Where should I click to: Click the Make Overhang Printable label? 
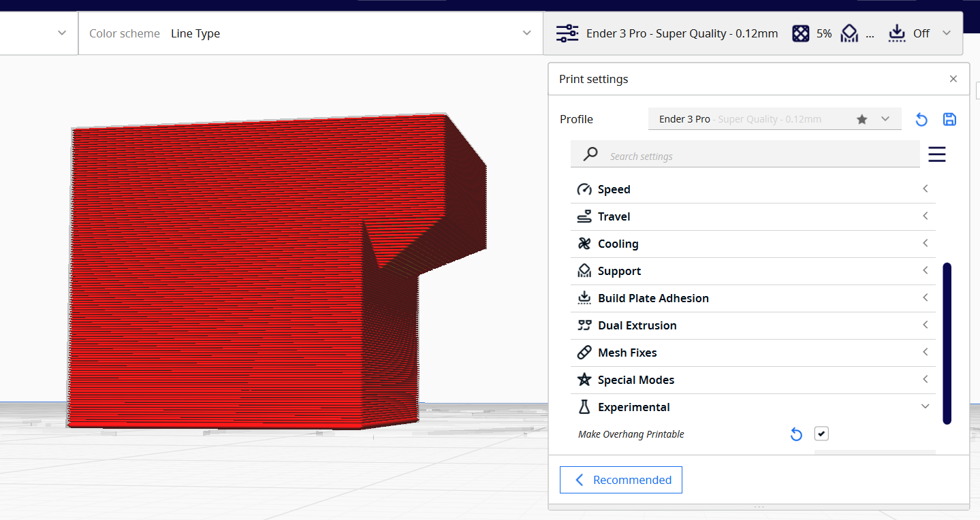click(x=631, y=434)
